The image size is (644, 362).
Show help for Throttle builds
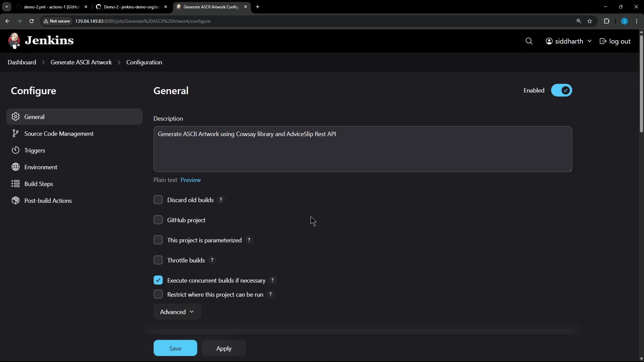(212, 260)
